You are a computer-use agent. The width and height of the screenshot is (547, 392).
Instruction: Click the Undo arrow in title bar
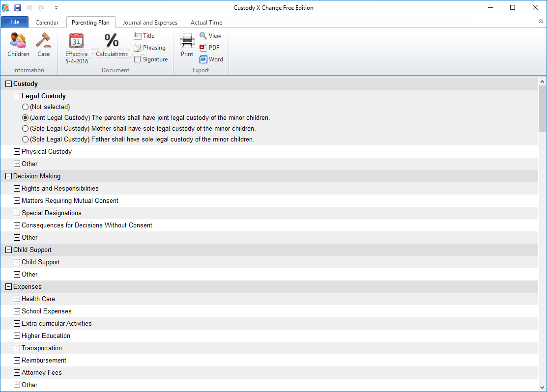(x=29, y=8)
